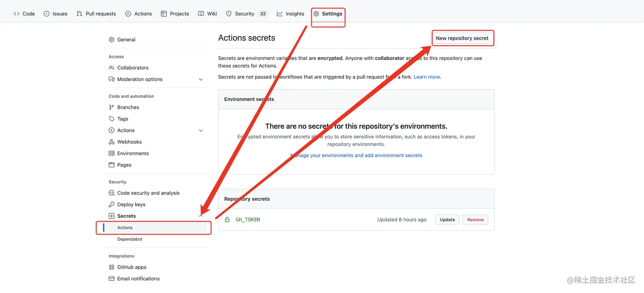This screenshot has height=293, width=644.
Task: Open the Insights tab
Action: click(x=290, y=14)
